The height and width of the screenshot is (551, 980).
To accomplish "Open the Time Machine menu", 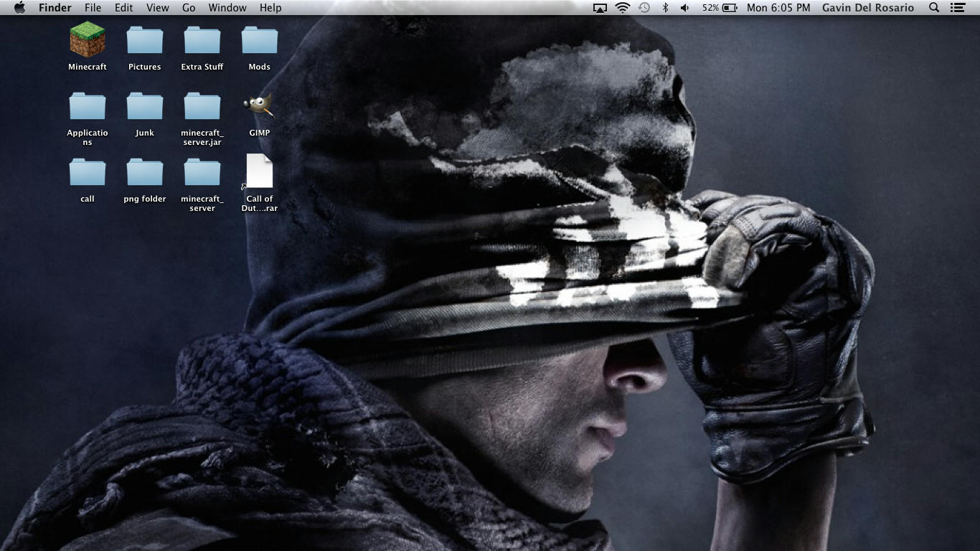I will 644,8.
